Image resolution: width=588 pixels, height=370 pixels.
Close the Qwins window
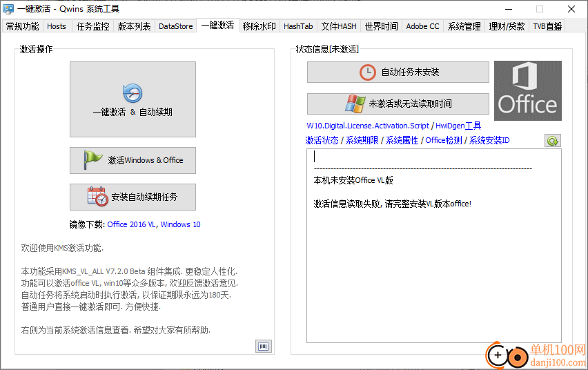[571, 9]
